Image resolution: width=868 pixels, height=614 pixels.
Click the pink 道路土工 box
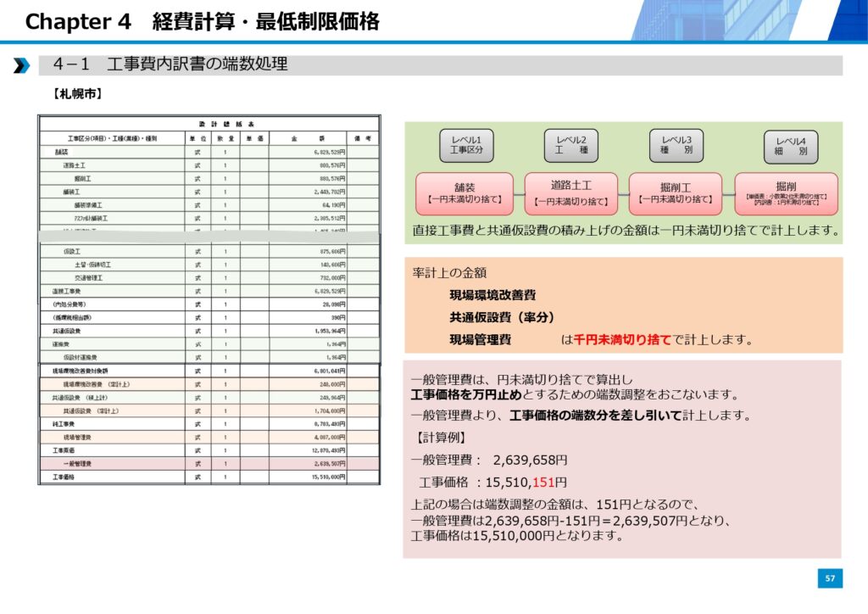coord(571,193)
